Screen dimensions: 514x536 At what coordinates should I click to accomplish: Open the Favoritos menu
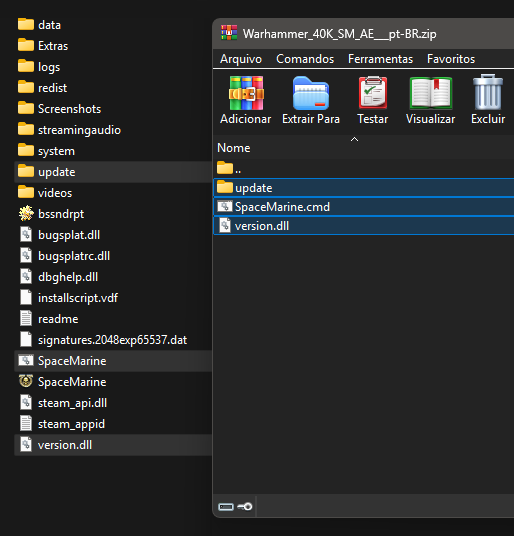coord(451,59)
